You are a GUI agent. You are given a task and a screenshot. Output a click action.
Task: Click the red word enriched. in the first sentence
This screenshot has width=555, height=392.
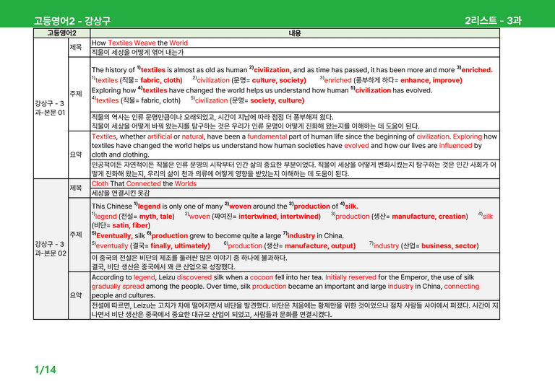[x=477, y=70]
